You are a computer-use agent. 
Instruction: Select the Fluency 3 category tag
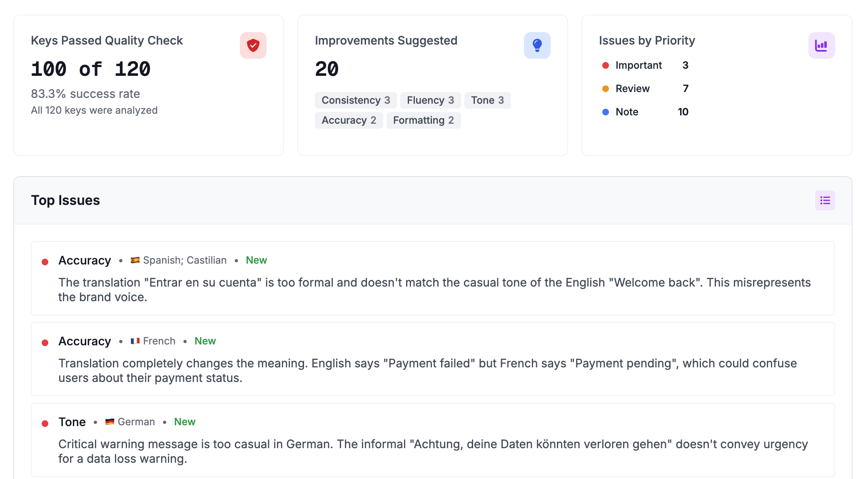[x=430, y=100]
